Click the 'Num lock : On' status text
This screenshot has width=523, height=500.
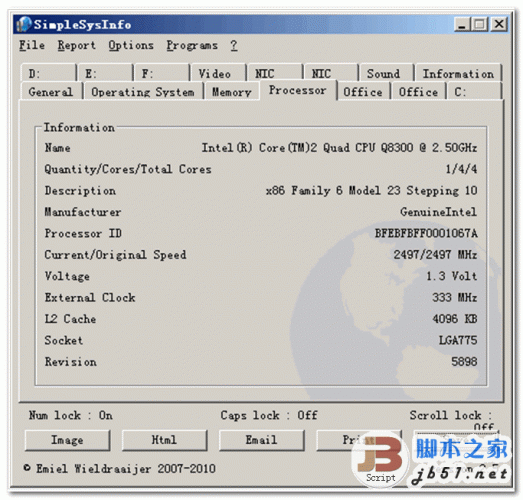coord(71,415)
